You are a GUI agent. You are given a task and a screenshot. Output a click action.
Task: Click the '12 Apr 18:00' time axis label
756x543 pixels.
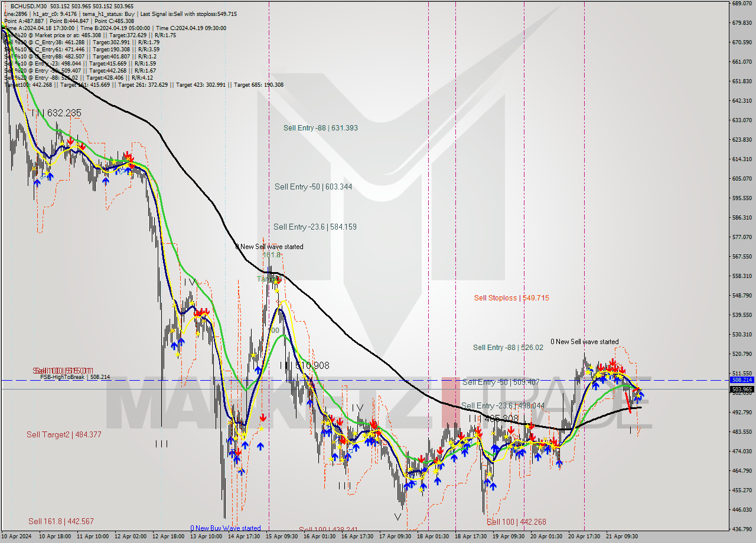tap(168, 537)
